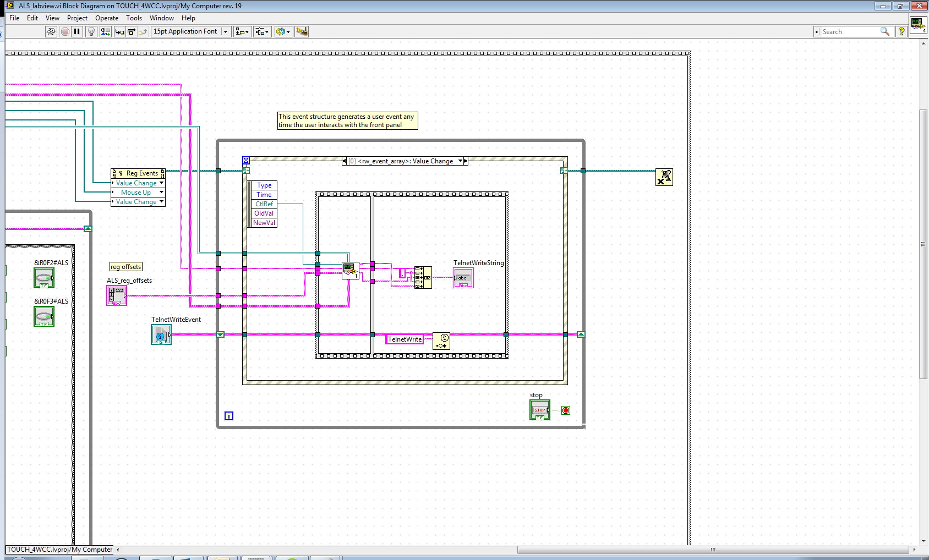
Task: Click the loop condition stop terminal
Action: (x=566, y=410)
